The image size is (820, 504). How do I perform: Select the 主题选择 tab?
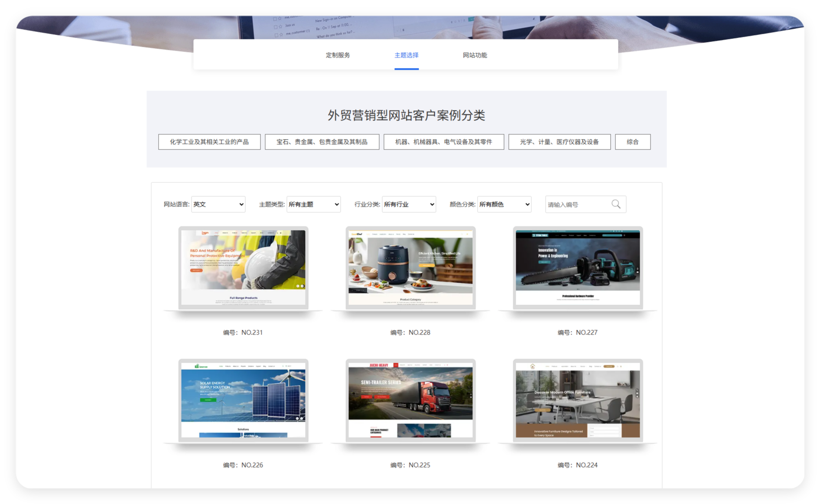pyautogui.click(x=406, y=55)
